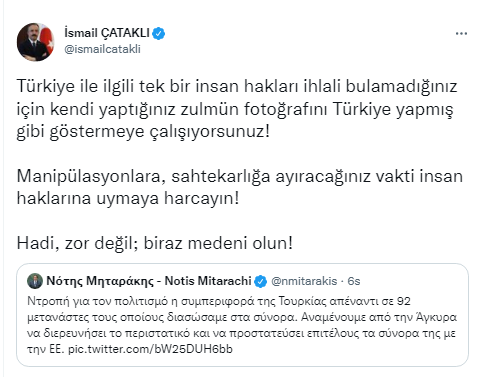
Task: Open the pic.twitter.com/bW25DUH6bb link
Action: (150, 349)
